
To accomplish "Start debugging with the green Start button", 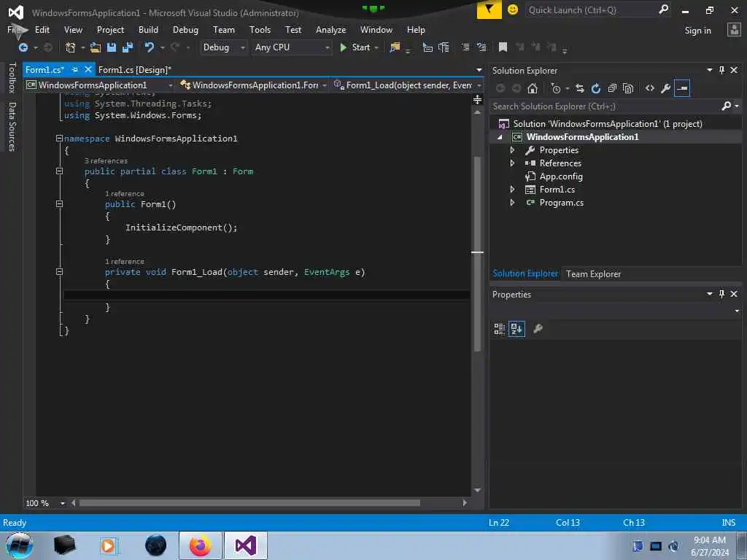I will 355,47.
